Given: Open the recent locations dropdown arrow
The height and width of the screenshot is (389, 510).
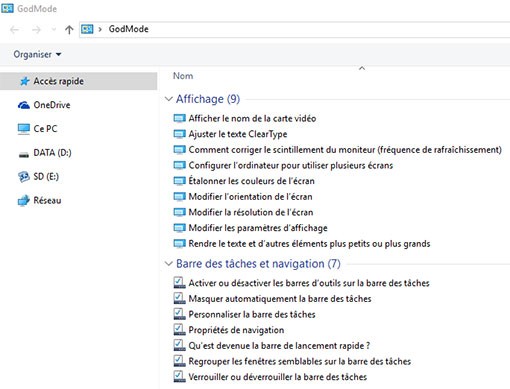Looking at the screenshot, I should [54, 30].
